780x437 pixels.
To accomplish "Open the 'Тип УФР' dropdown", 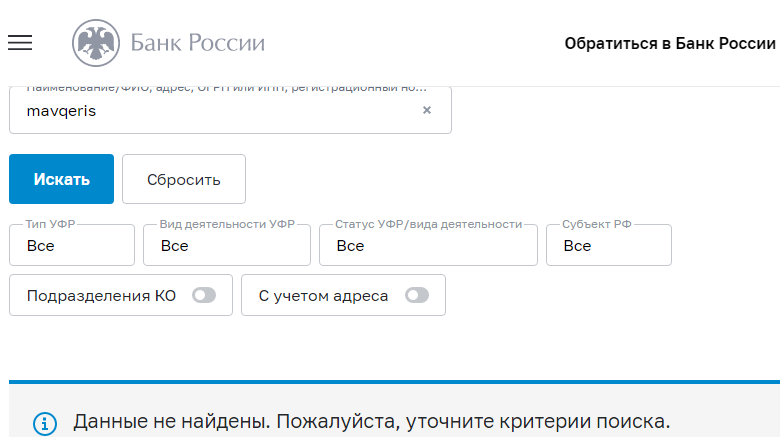I will click(x=72, y=246).
